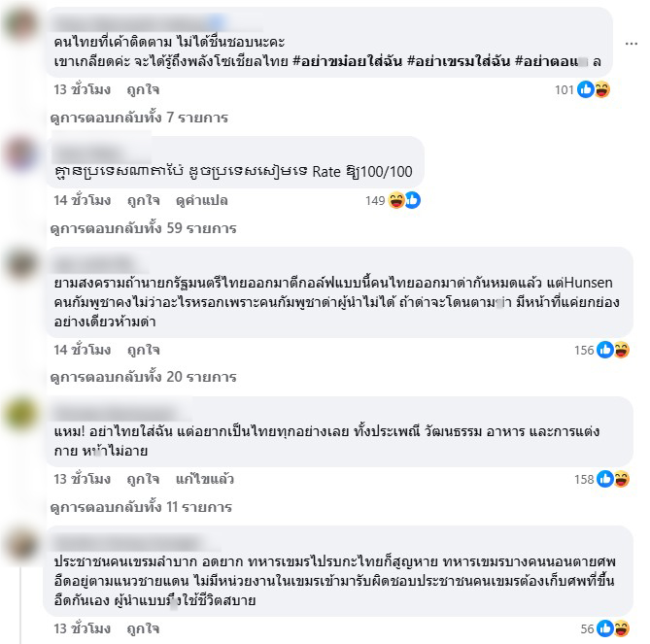Like the comment mentioning Hunsen

click(x=143, y=351)
